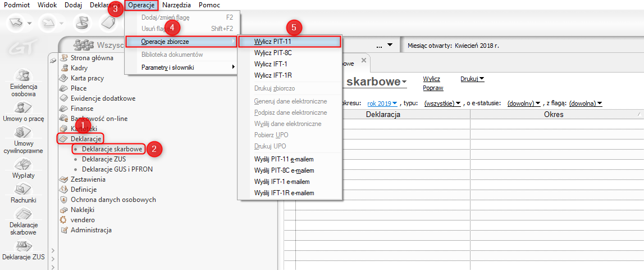Click the Administracja tree icon
644x270 pixels.
click(63, 230)
